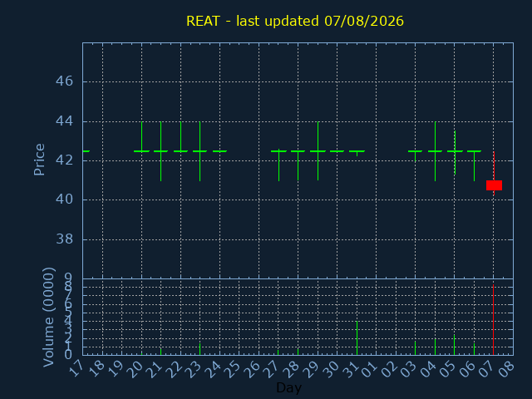
Task: Click the 42 price axis label
Action: point(64,160)
